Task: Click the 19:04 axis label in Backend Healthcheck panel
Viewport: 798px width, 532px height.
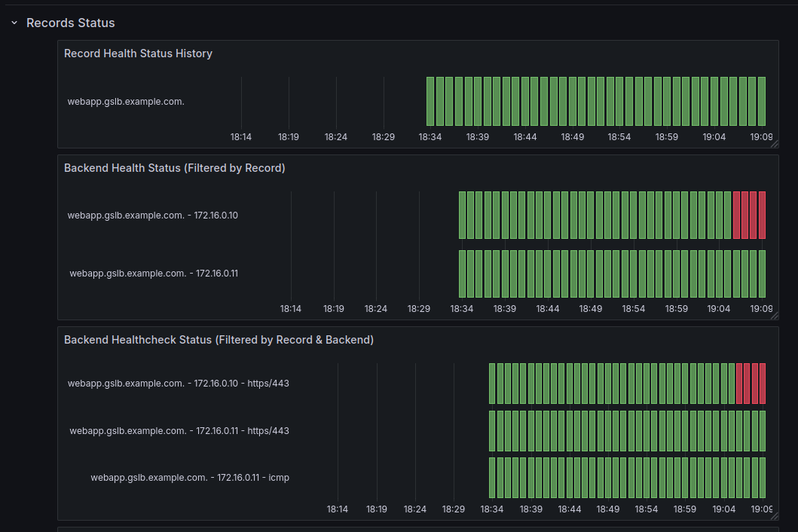Action: coord(723,509)
